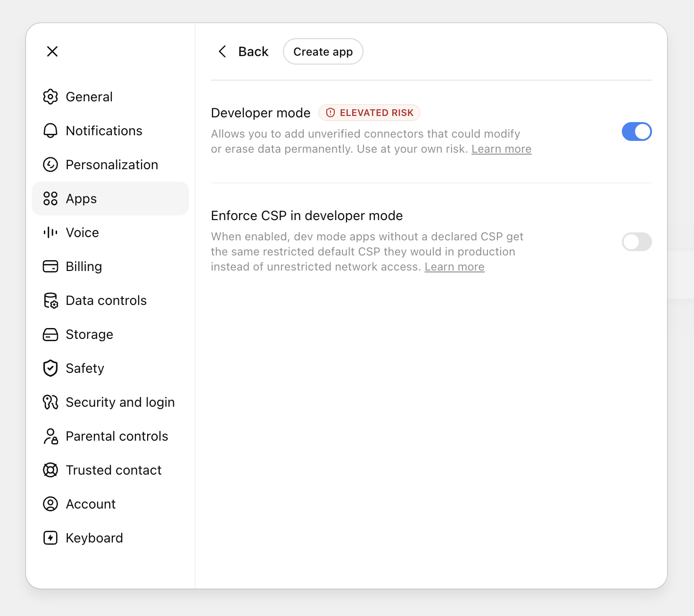Click the ELEVATED RISK badge

click(x=369, y=113)
